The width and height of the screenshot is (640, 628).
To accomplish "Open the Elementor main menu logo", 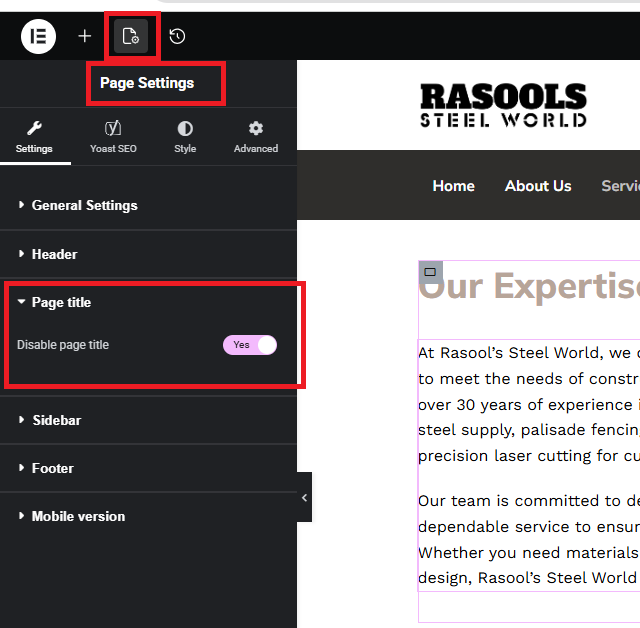I will click(38, 37).
